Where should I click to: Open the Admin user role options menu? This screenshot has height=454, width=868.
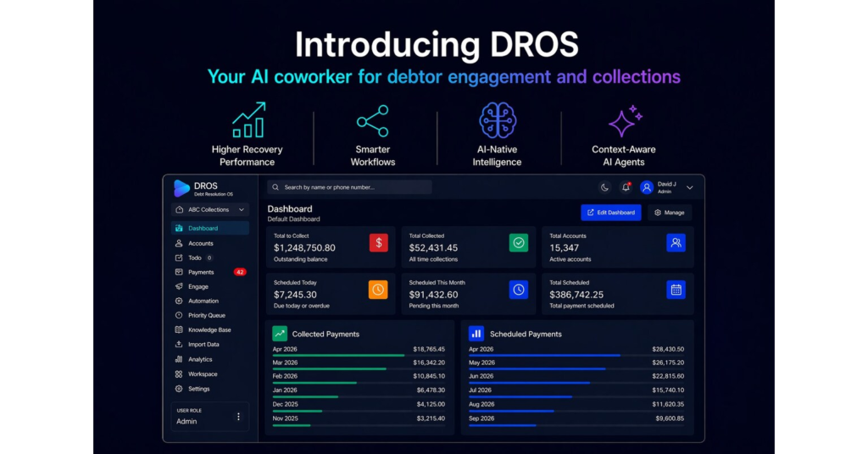pos(238,417)
